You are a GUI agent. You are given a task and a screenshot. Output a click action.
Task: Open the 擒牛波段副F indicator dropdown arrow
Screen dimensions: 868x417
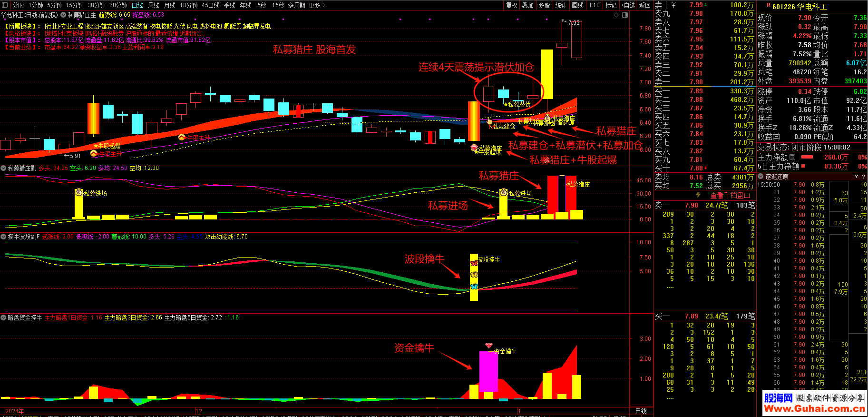click(x=4, y=237)
